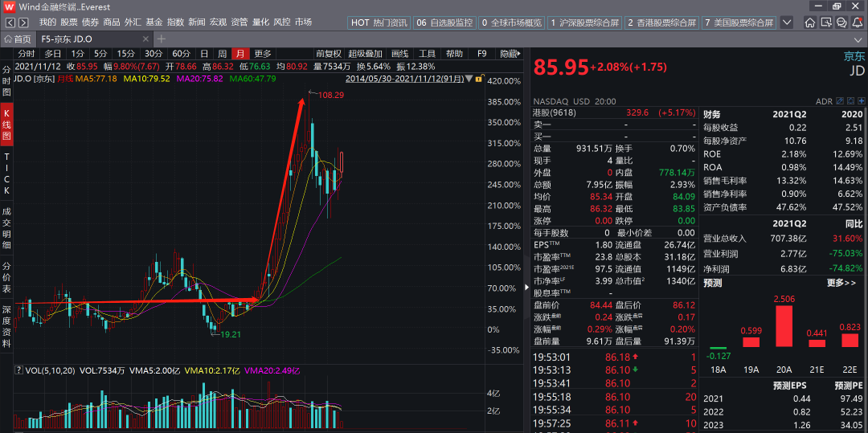Click the date range 2014/05/30-2021/11/12 link
868x433 pixels.
(404, 79)
